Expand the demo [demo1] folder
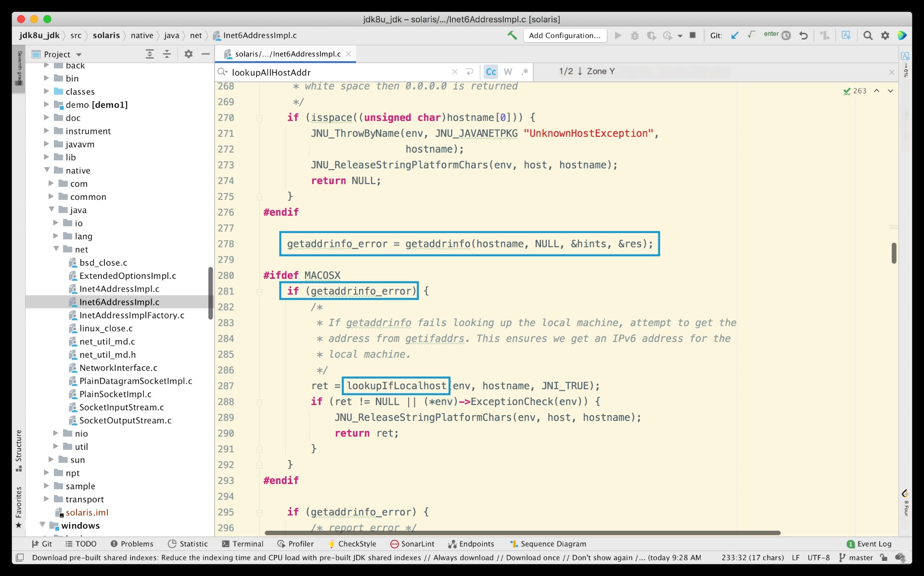The image size is (924, 576). 47,104
